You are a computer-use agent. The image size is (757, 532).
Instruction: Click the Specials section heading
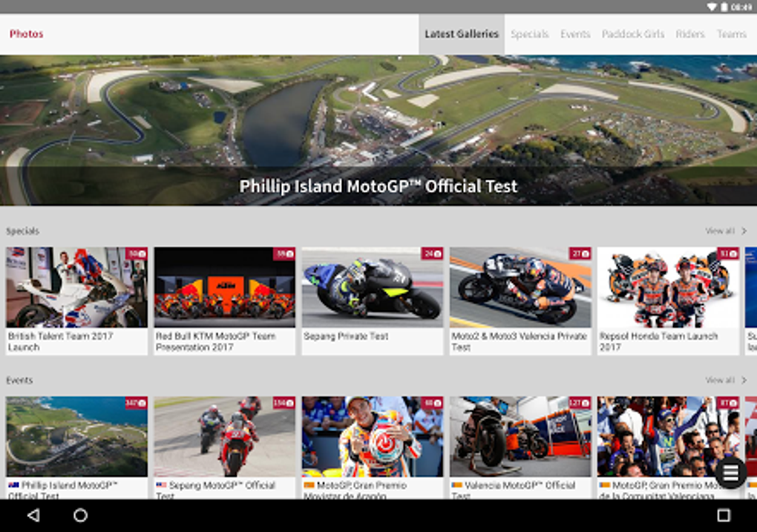[x=23, y=231]
